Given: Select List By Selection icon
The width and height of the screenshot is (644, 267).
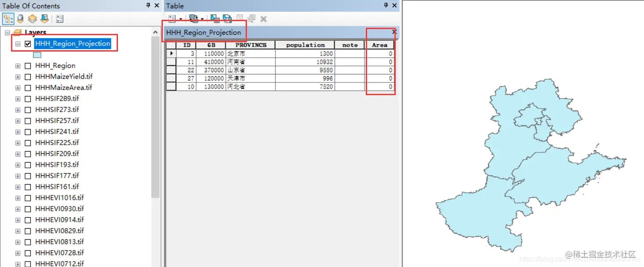Looking at the screenshot, I should click(44, 19).
